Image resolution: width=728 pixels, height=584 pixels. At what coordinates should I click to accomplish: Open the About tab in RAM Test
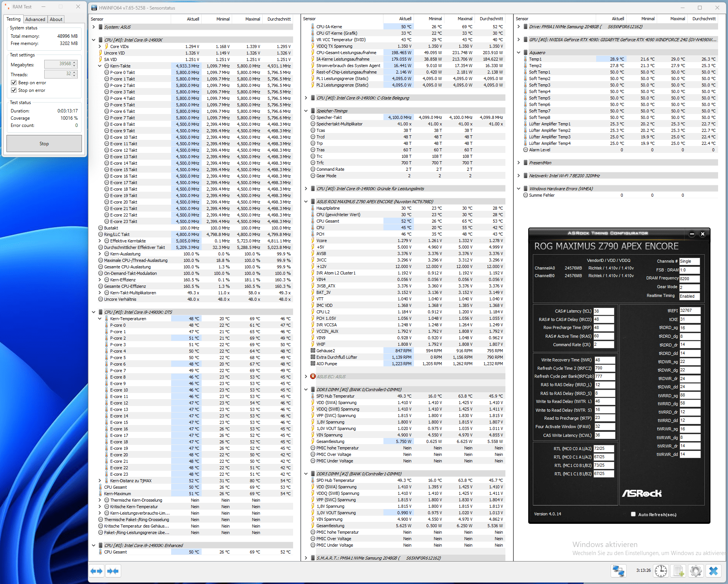(x=56, y=19)
